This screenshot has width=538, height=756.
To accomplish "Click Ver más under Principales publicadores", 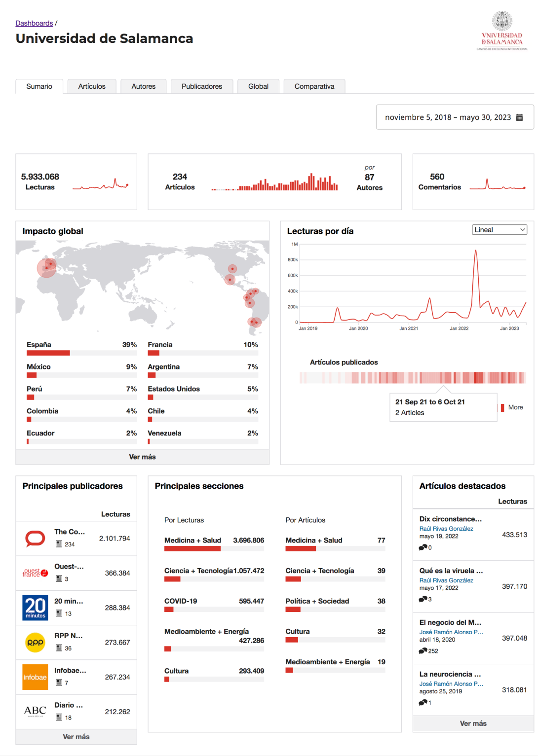I will pos(76,737).
